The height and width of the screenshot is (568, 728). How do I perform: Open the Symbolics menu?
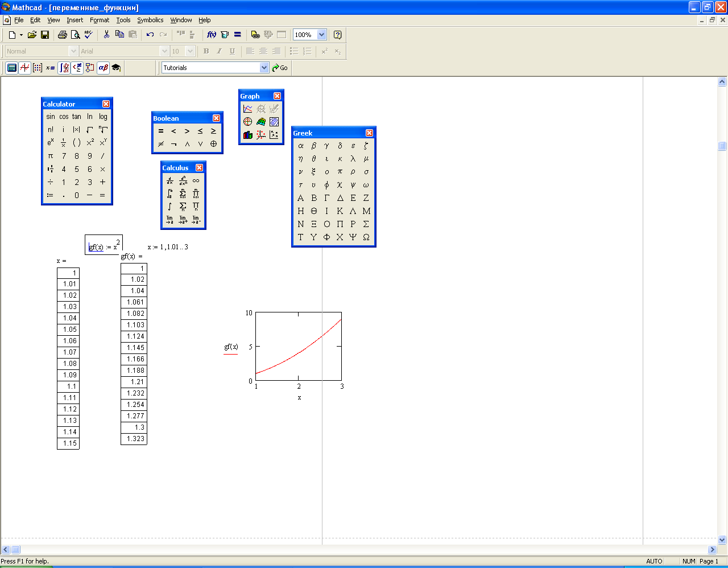pos(150,20)
